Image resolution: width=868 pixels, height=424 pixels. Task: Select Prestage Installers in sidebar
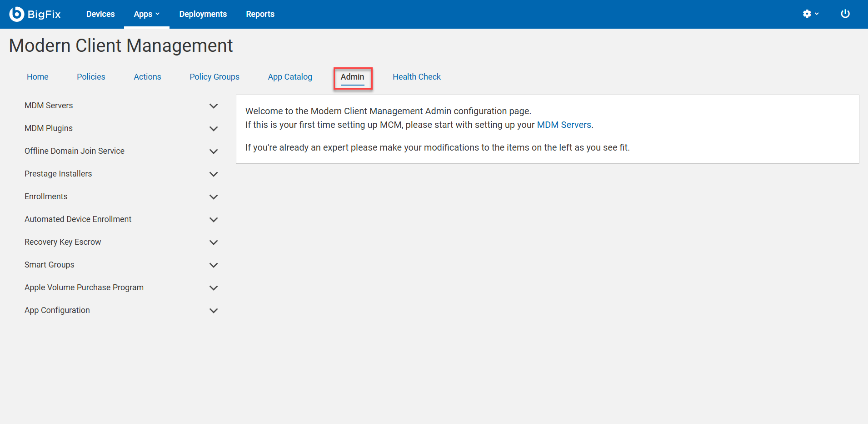click(x=58, y=174)
